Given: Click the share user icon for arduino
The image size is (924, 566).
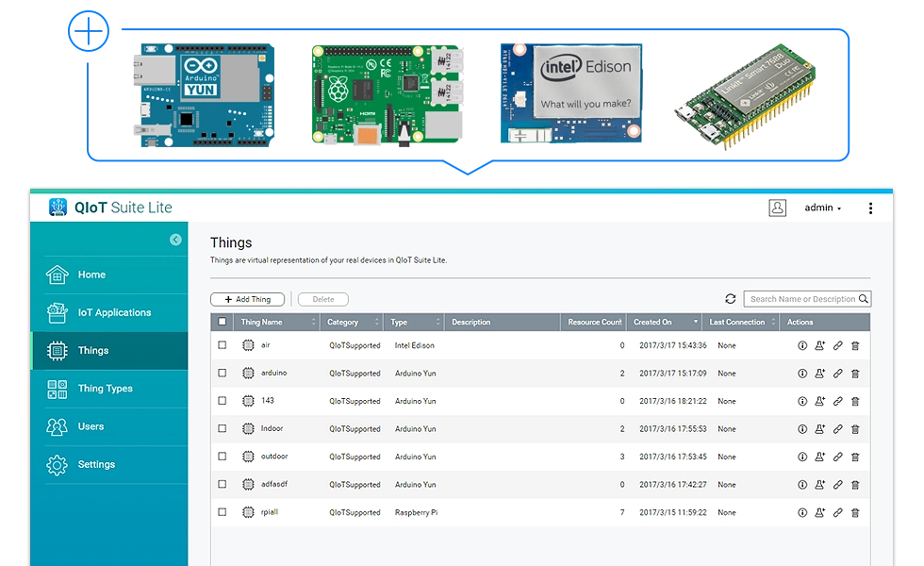Looking at the screenshot, I should 819,374.
